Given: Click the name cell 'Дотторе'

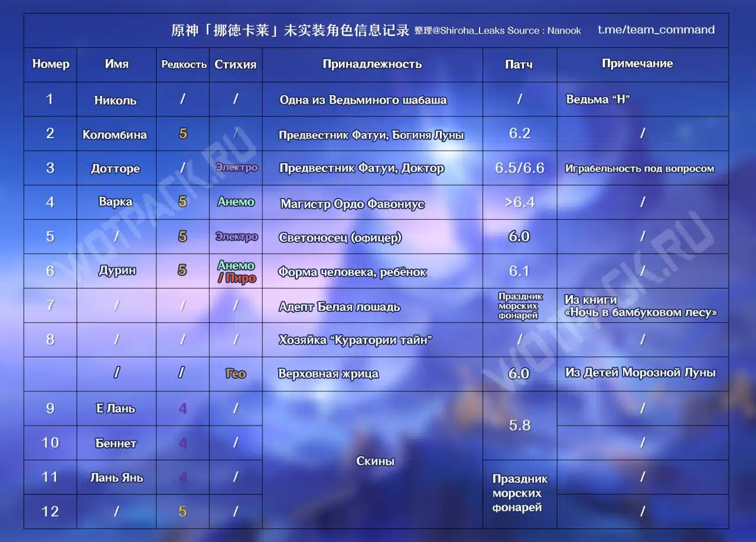Looking at the screenshot, I should [x=115, y=168].
